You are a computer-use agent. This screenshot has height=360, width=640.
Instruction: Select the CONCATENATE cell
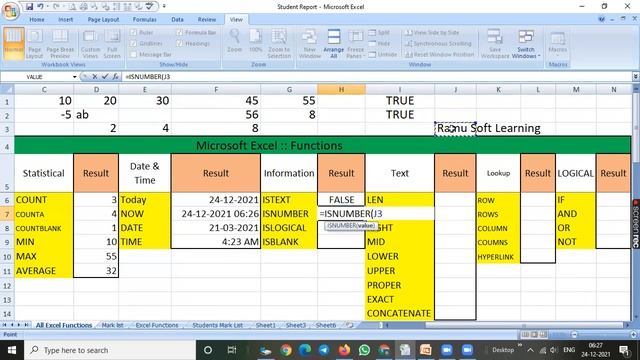pyautogui.click(x=400, y=313)
